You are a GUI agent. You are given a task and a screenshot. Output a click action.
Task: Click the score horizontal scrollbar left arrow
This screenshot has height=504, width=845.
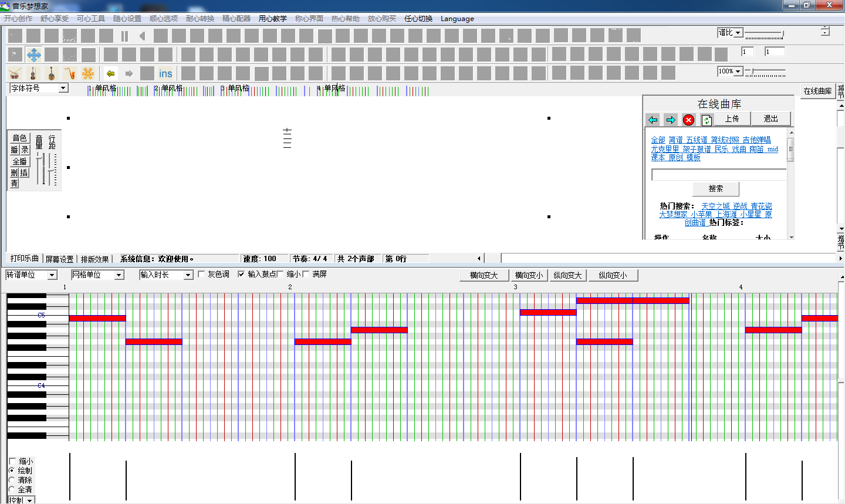click(479, 258)
